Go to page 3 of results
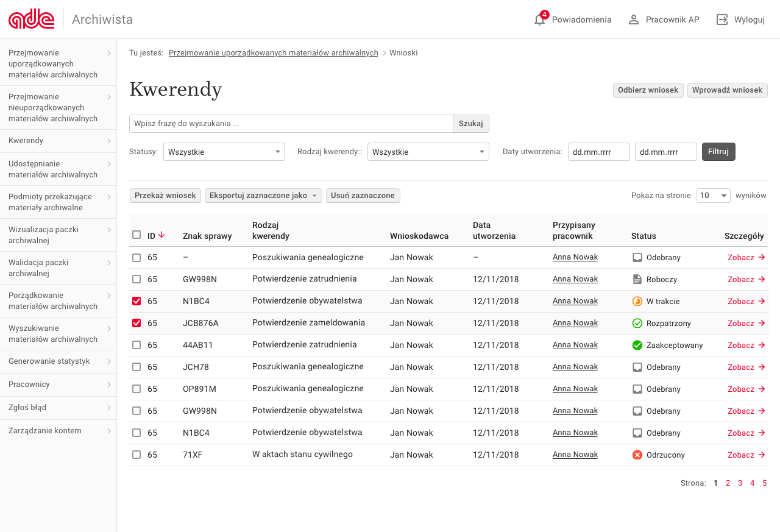The height and width of the screenshot is (532, 780). point(740,483)
